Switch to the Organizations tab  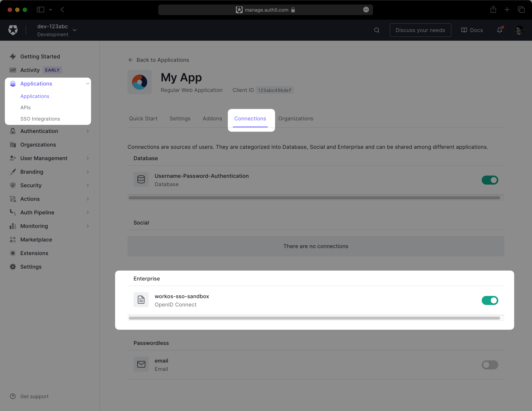[x=295, y=118]
